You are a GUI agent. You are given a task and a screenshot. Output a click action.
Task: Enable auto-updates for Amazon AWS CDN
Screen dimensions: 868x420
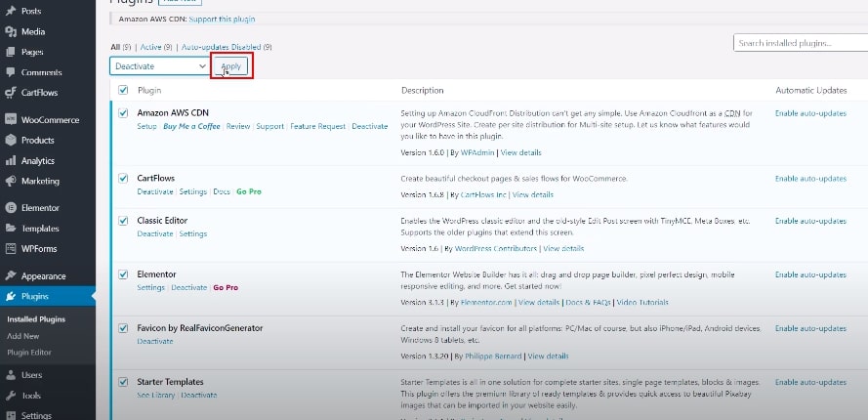tap(810, 113)
